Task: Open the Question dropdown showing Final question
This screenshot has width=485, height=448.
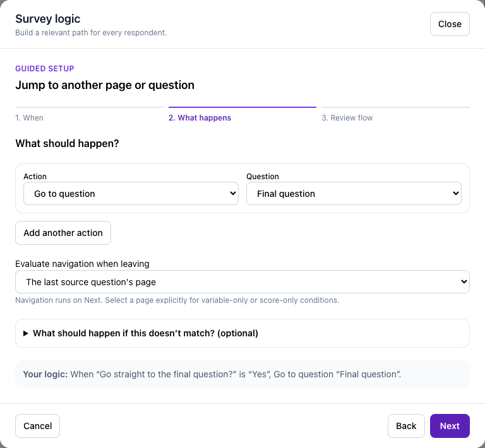Action: click(x=354, y=194)
